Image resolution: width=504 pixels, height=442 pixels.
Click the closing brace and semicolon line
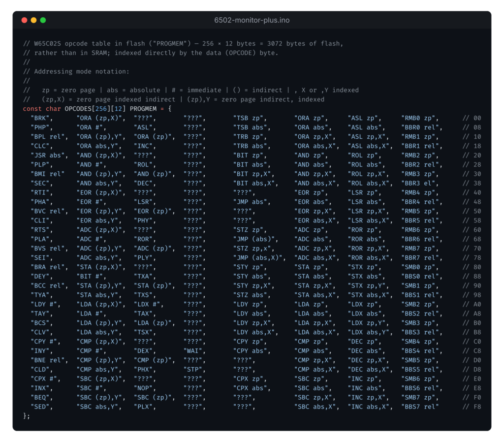[27, 416]
